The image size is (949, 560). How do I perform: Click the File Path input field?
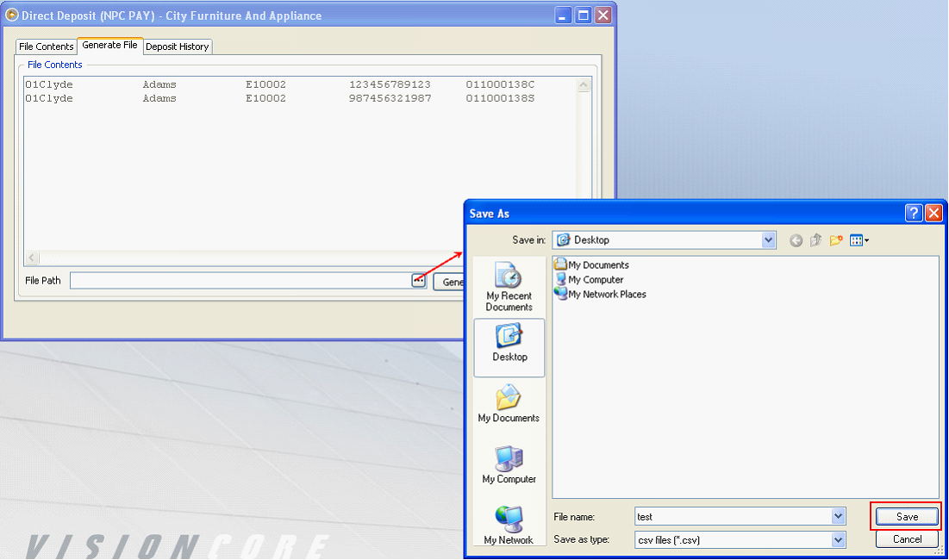240,281
